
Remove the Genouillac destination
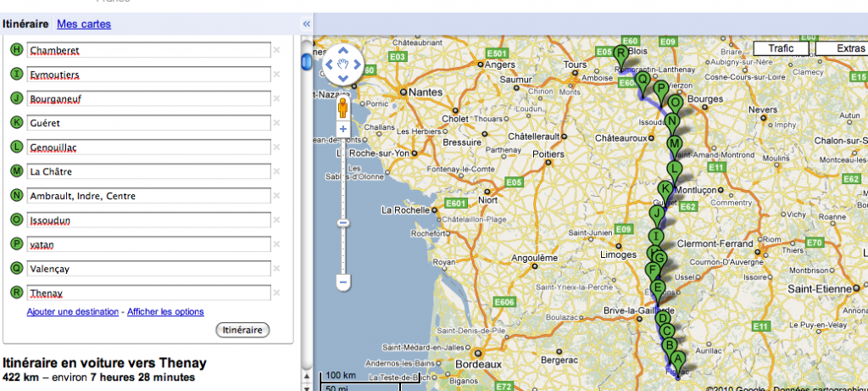[277, 148]
